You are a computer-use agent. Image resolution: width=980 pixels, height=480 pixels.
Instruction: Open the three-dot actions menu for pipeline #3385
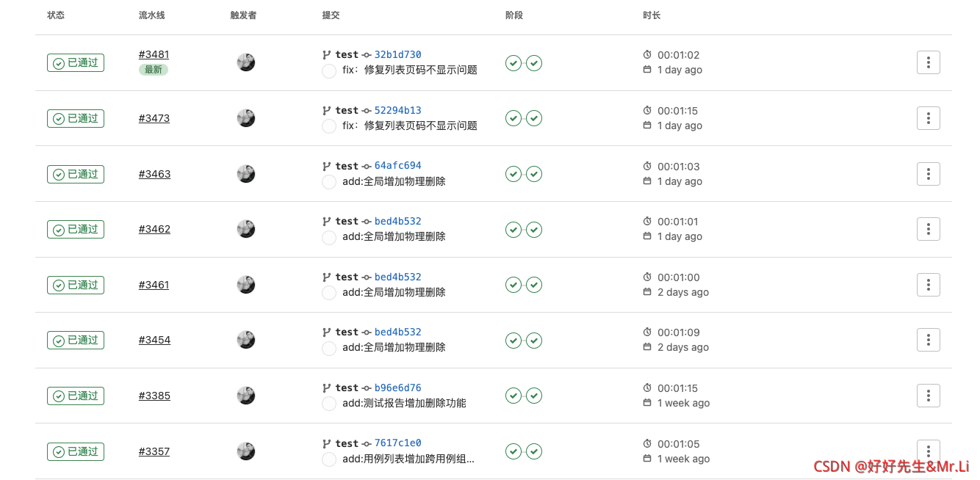(929, 396)
